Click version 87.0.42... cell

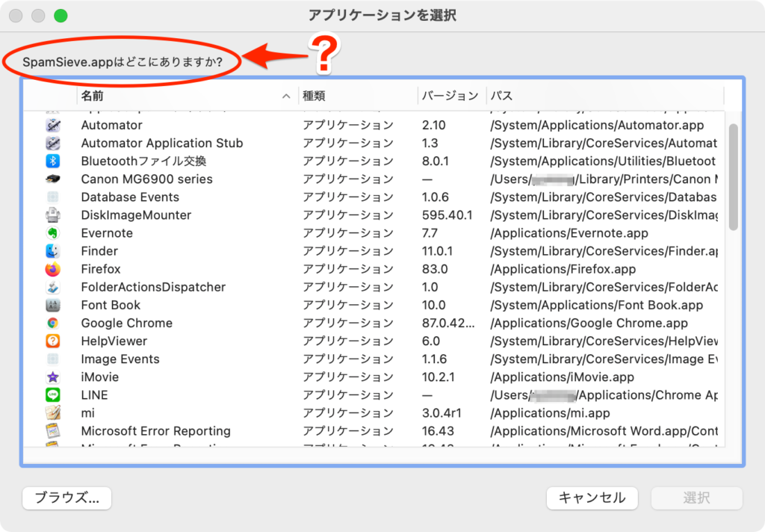click(x=448, y=323)
